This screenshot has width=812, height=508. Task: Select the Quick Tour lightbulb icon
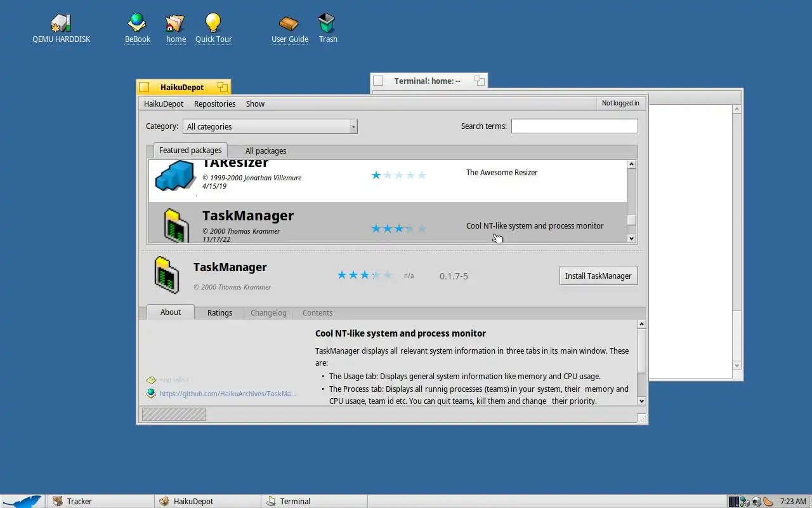click(213, 23)
